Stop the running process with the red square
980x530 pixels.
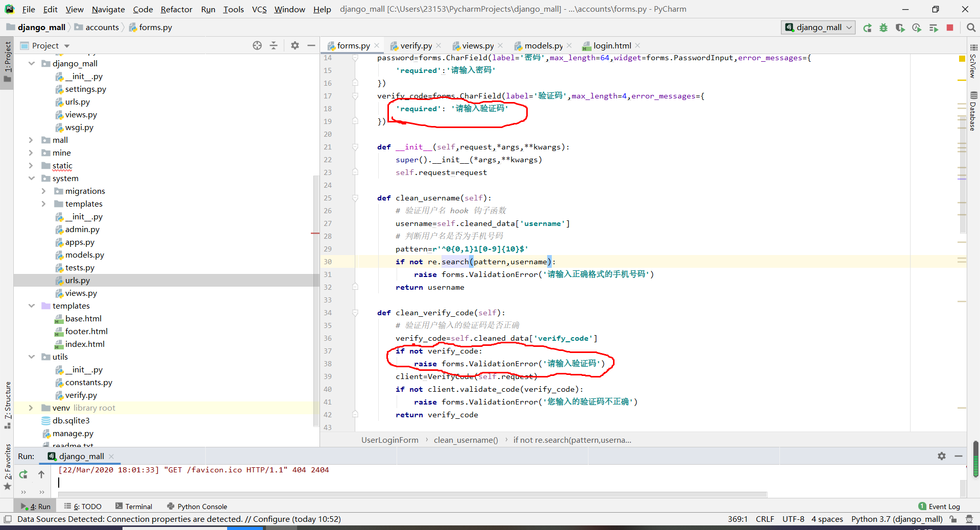pyautogui.click(x=950, y=28)
